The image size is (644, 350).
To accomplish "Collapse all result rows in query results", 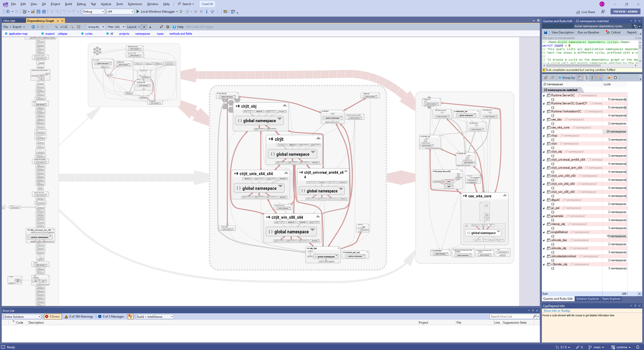I will pyautogui.click(x=552, y=78).
